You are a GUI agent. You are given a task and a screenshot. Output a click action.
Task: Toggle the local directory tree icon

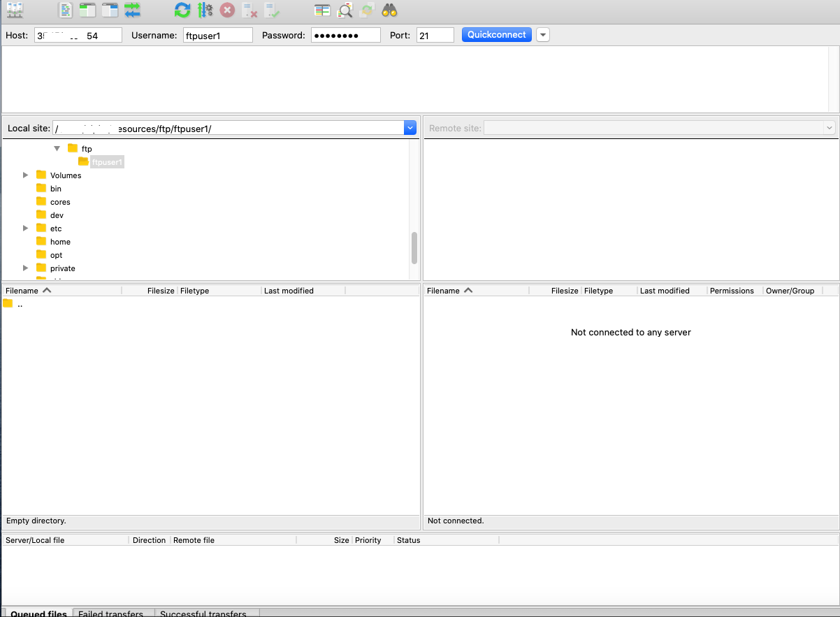pos(87,10)
